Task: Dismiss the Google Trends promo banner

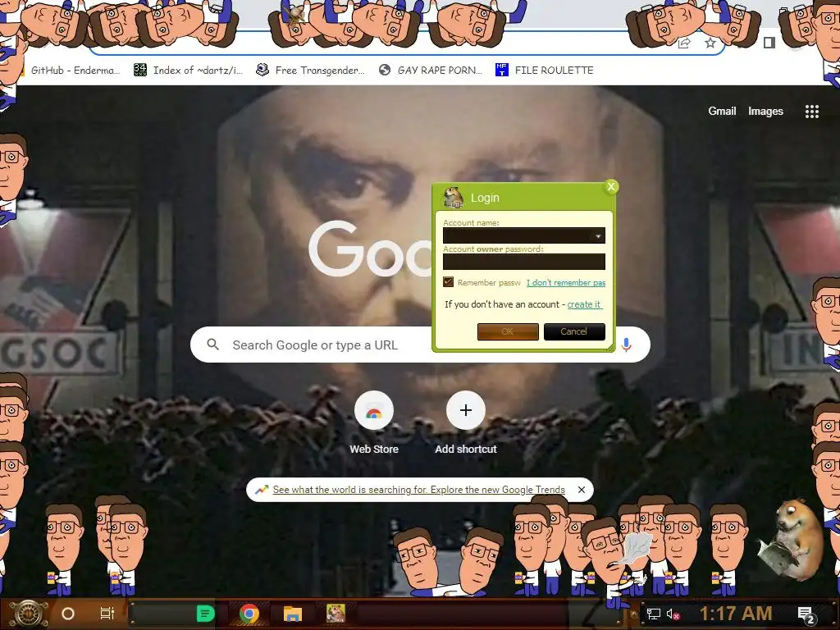Action: pyautogui.click(x=582, y=490)
